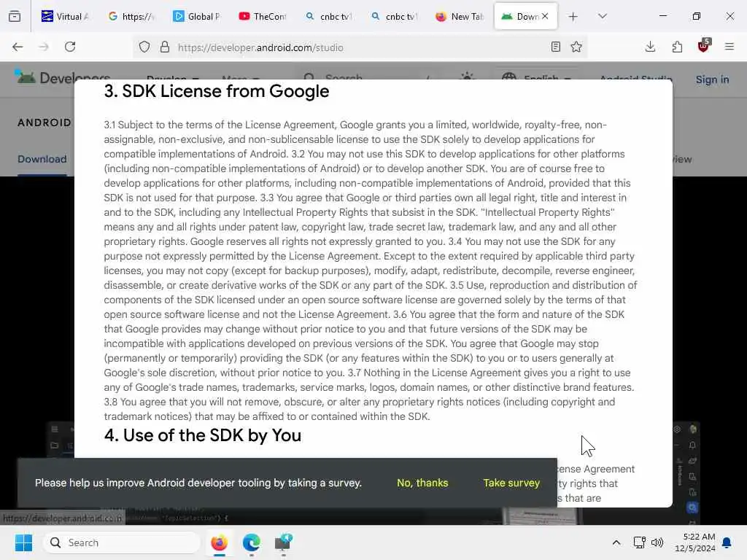Screen dimensions: 747x560
Task: Click the uBlock Origin extension icon
Action: point(704,46)
